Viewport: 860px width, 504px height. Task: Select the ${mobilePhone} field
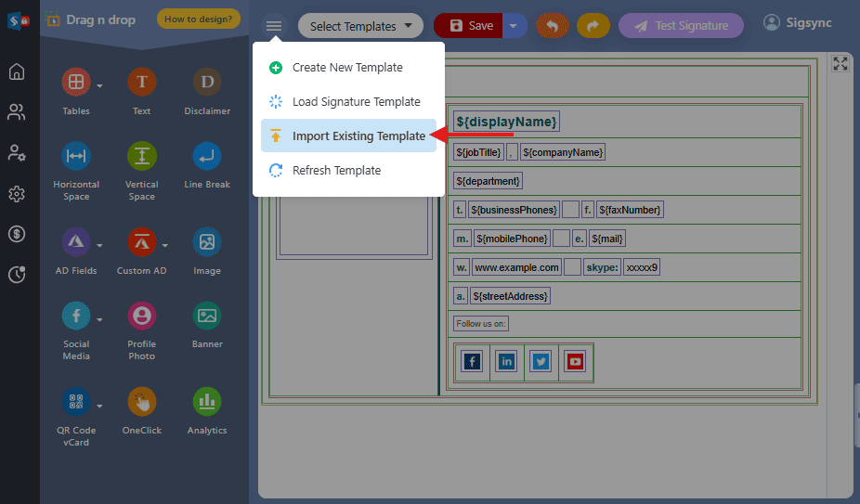tap(512, 239)
